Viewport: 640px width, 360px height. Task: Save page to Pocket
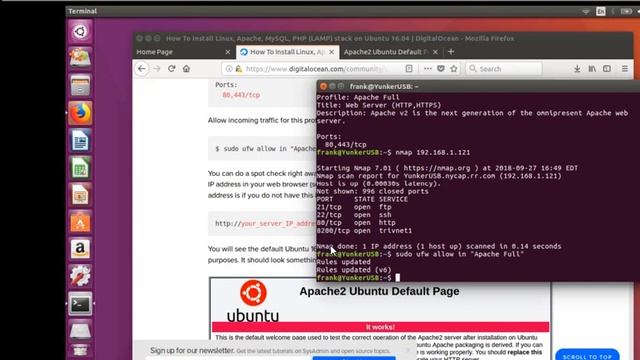click(441, 69)
